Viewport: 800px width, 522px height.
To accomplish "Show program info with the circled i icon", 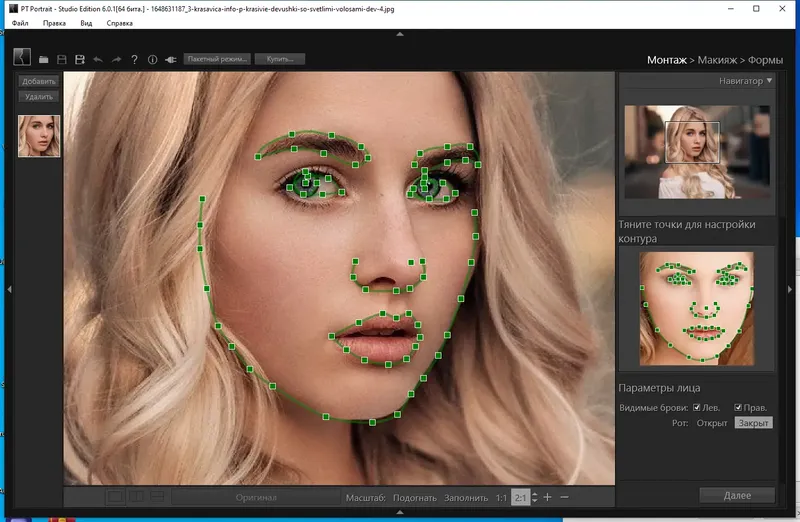I will pos(152,60).
